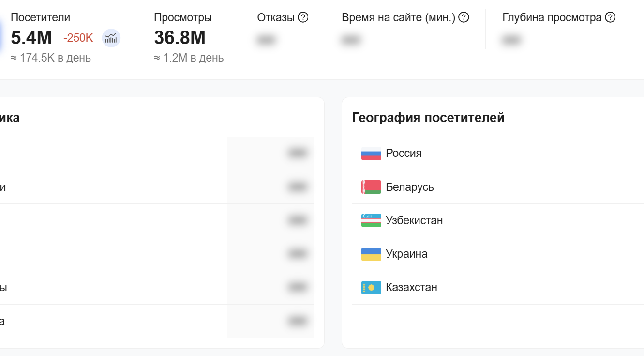Click the Украина country name

pyautogui.click(x=406, y=254)
